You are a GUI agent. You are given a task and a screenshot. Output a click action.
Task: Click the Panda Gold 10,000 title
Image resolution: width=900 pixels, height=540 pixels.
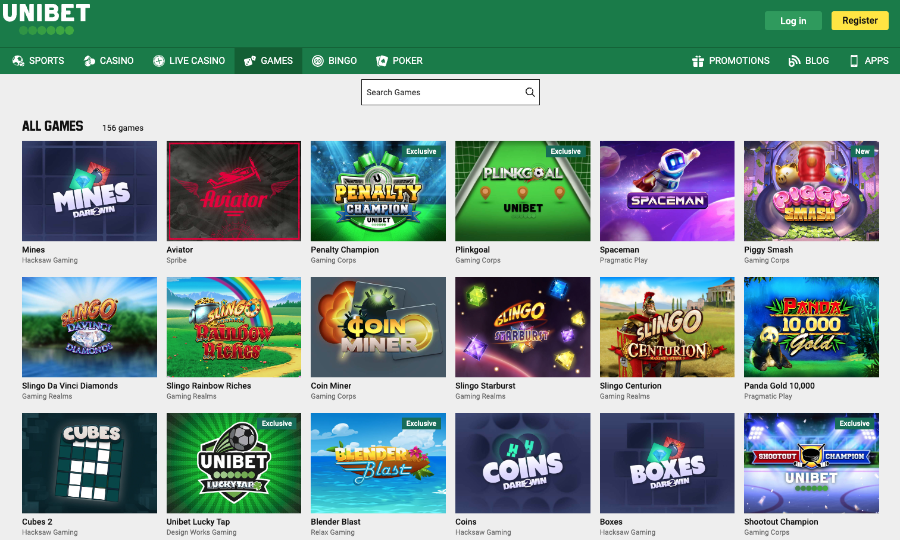(779, 386)
